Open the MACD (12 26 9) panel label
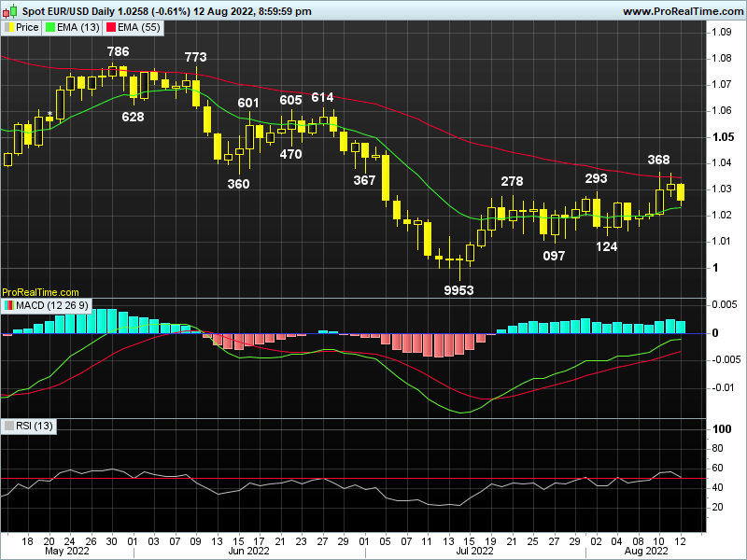The width and height of the screenshot is (747, 560). tap(49, 303)
